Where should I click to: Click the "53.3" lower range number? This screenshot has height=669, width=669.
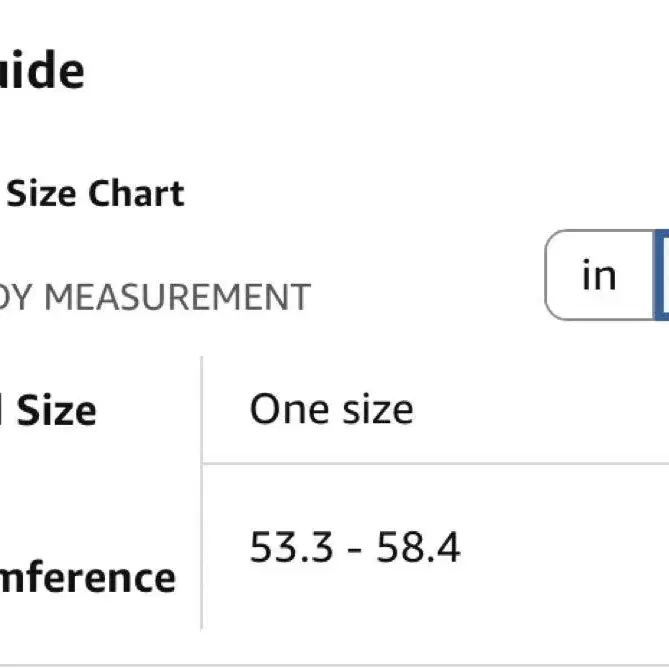291,547
